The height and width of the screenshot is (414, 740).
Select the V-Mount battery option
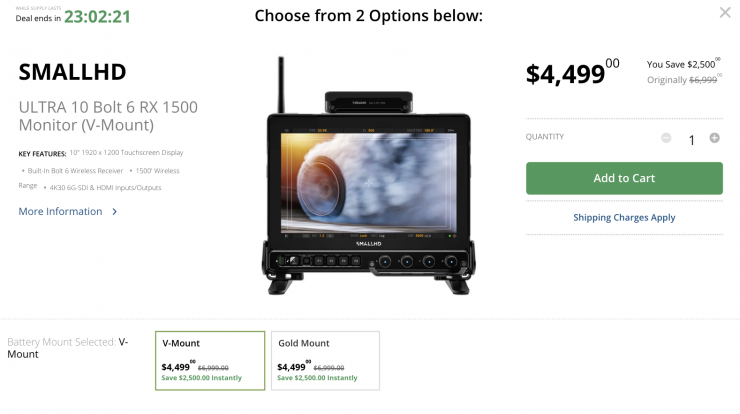point(210,361)
